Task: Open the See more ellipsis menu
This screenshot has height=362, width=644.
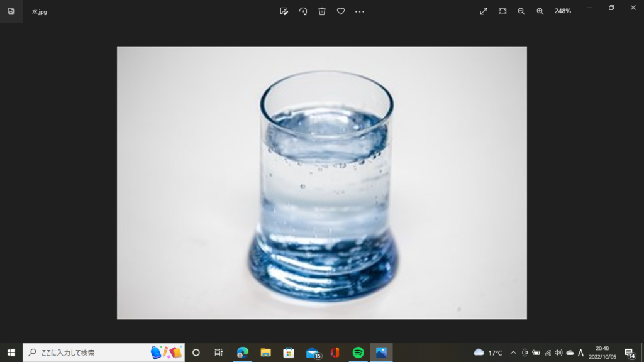Action: [360, 11]
